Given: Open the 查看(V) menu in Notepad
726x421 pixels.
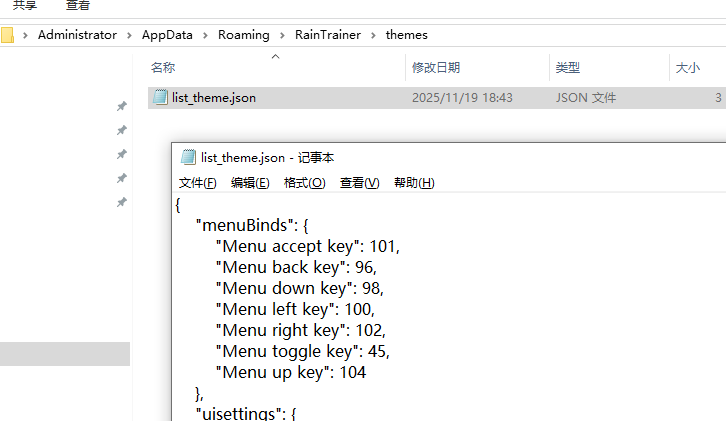Looking at the screenshot, I should click(359, 183).
